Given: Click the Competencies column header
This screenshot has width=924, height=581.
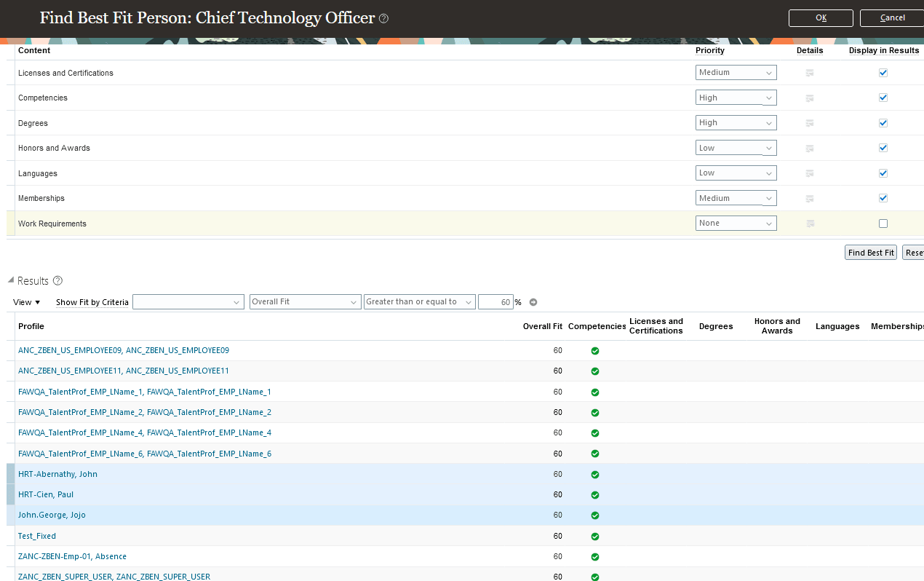Looking at the screenshot, I should (597, 327).
